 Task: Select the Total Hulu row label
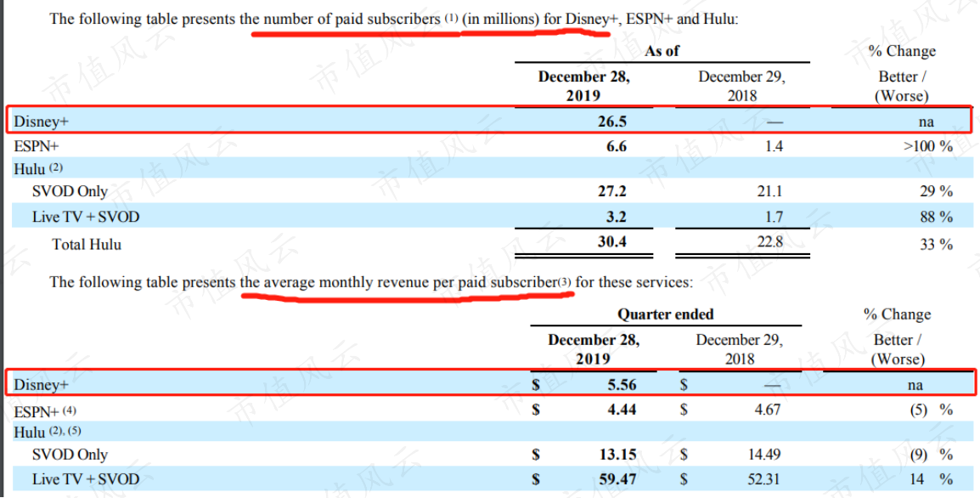pyautogui.click(x=87, y=244)
